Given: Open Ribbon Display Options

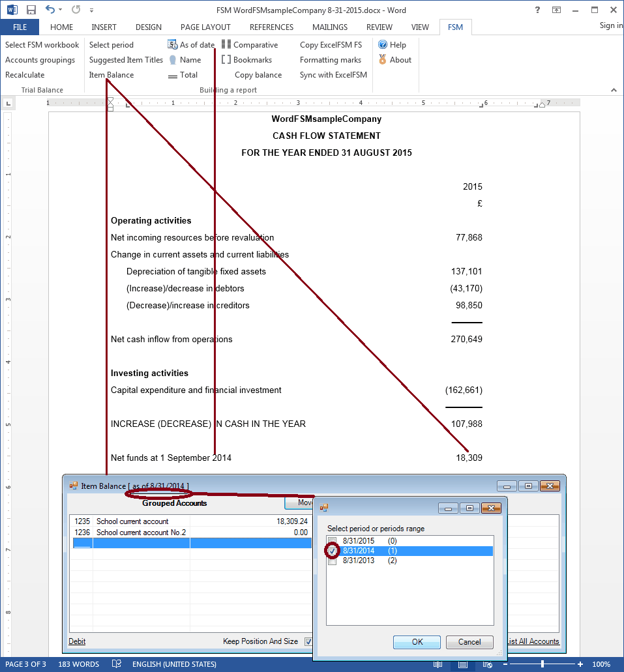Looking at the screenshot, I should pos(556,10).
